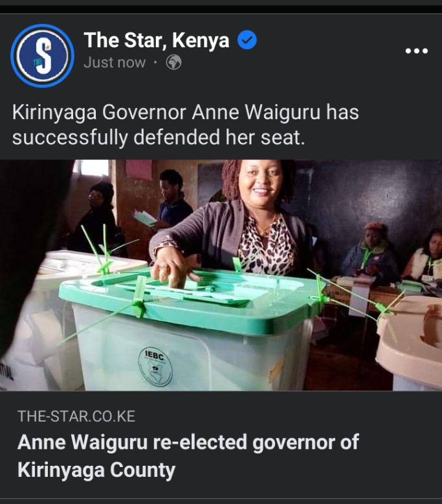The height and width of the screenshot is (504, 442).
Task: Click the "successfully defended her seat." caption line
Action: (159, 137)
